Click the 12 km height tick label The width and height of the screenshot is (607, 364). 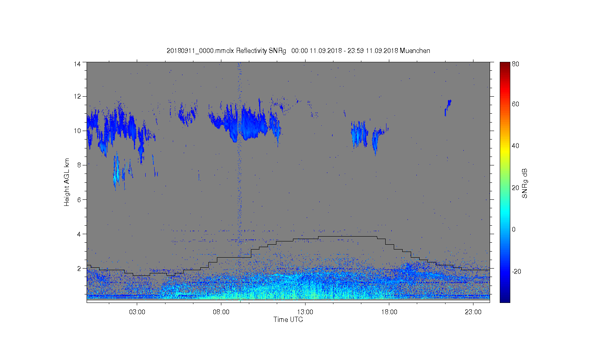[78, 96]
